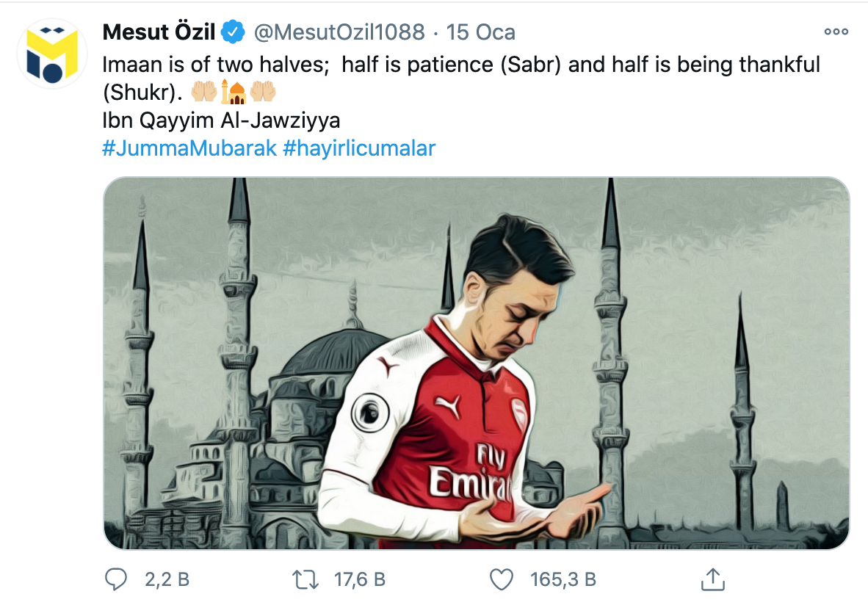This screenshot has height=605, width=868.
Task: Enlarge the Arsenal jersey illustration image
Action: 476,363
